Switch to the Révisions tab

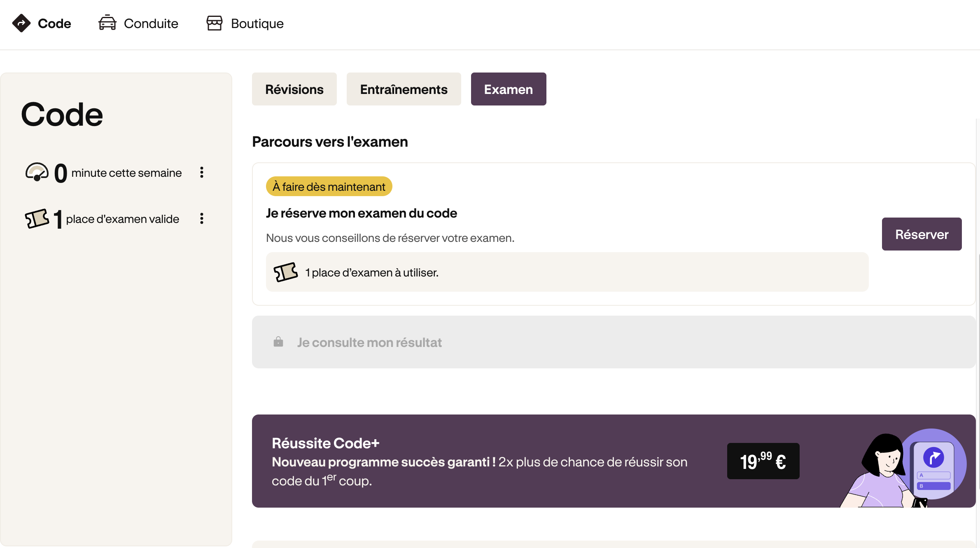point(294,89)
